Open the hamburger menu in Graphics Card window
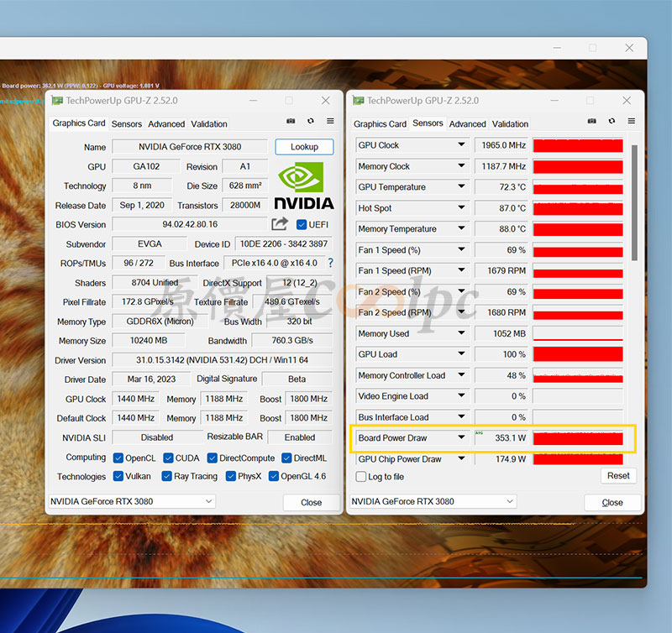 pos(330,121)
